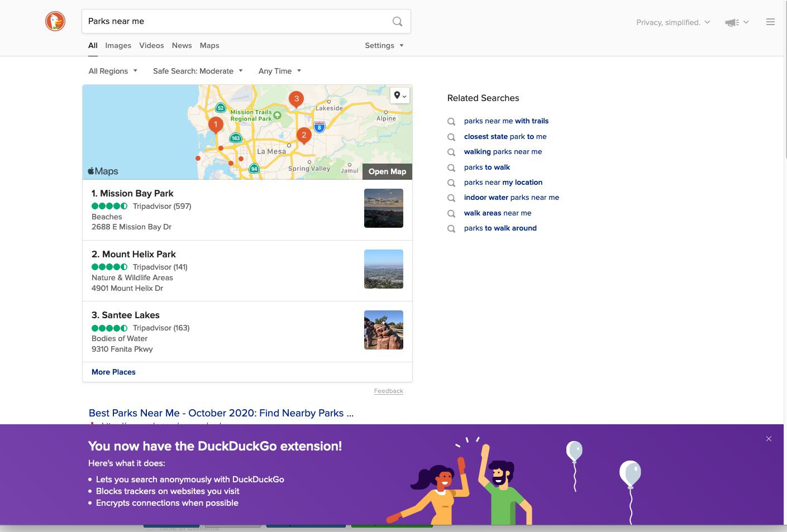787x532 pixels.
Task: Expand the All Regions dropdown
Action: tap(113, 71)
